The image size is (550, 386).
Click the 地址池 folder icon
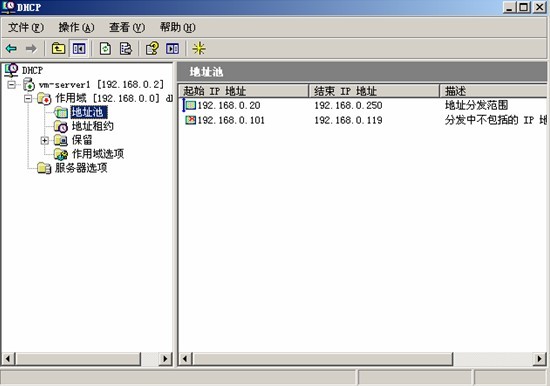point(61,112)
